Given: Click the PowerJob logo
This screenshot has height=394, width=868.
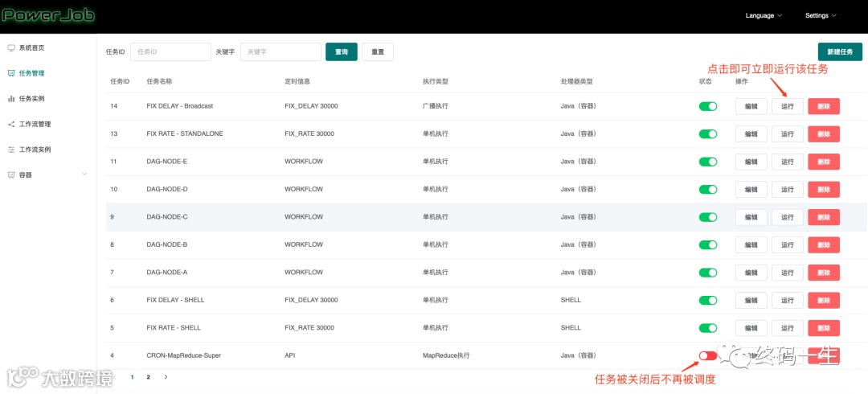Looking at the screenshot, I should click(x=48, y=15).
